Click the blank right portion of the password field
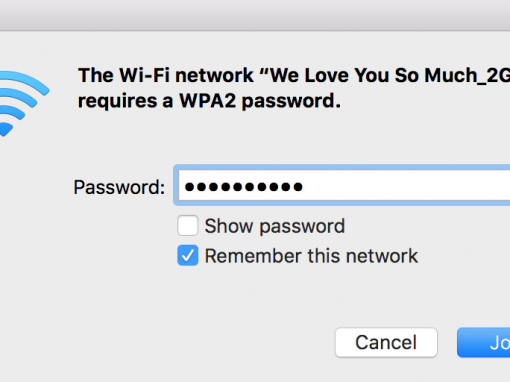This screenshot has width=510, height=382. pyautogui.click(x=408, y=186)
